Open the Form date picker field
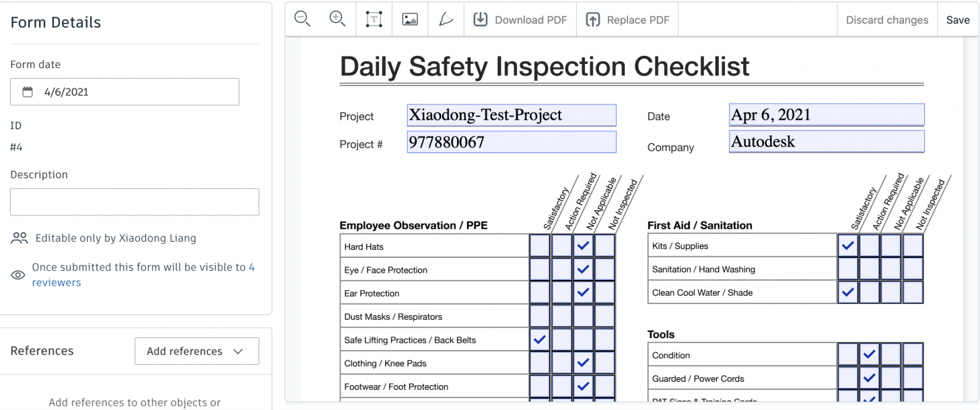Viewport: 980px width, 410px height. coord(125,92)
